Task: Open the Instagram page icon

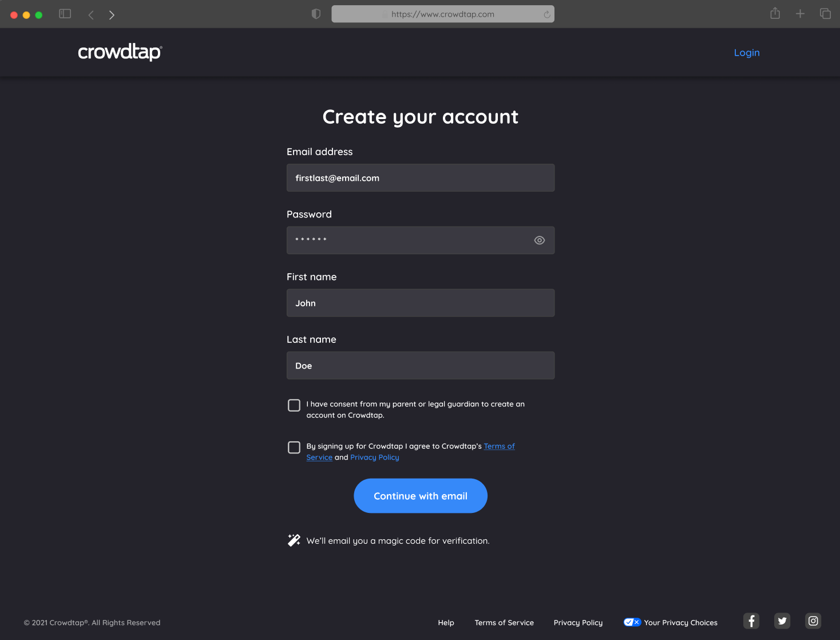Action: click(x=813, y=621)
